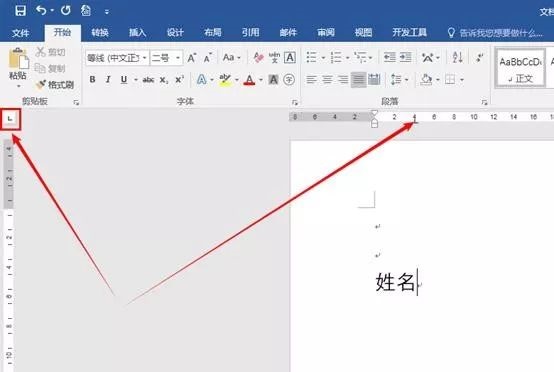Screen dimensions: 554x372
Task: Click the text effects A icon
Action: click(201, 79)
